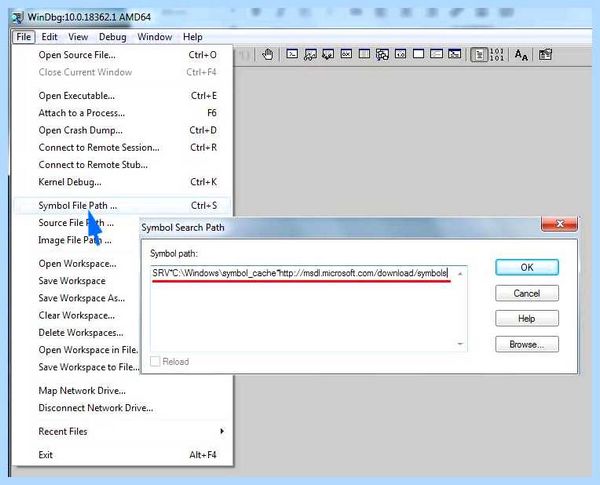This screenshot has width=600, height=485.
Task: Open the Window menu
Action: click(x=155, y=37)
